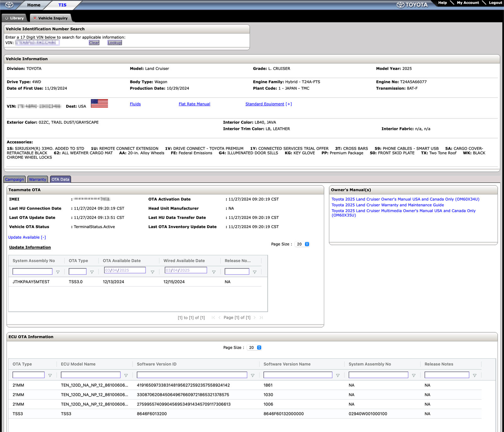The width and height of the screenshot is (504, 432).
Task: Open Multimedia Owner's Manual OM60X35U link
Action: [404, 213]
